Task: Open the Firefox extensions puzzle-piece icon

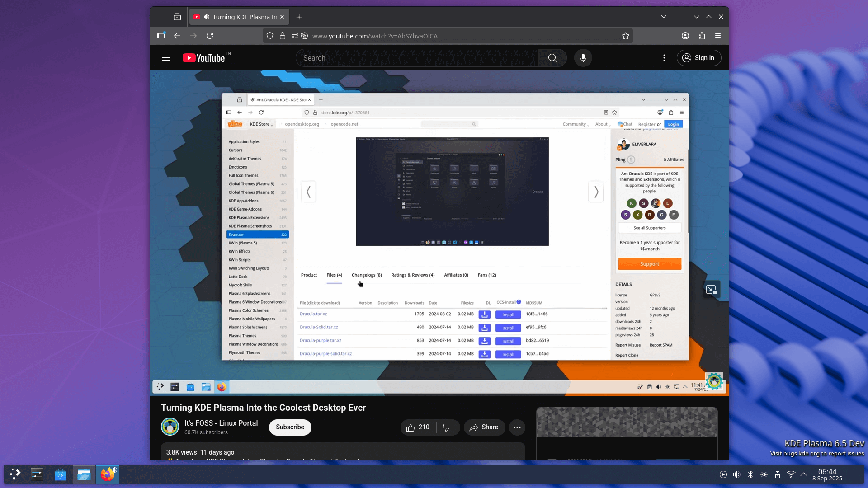Action: pos(702,36)
